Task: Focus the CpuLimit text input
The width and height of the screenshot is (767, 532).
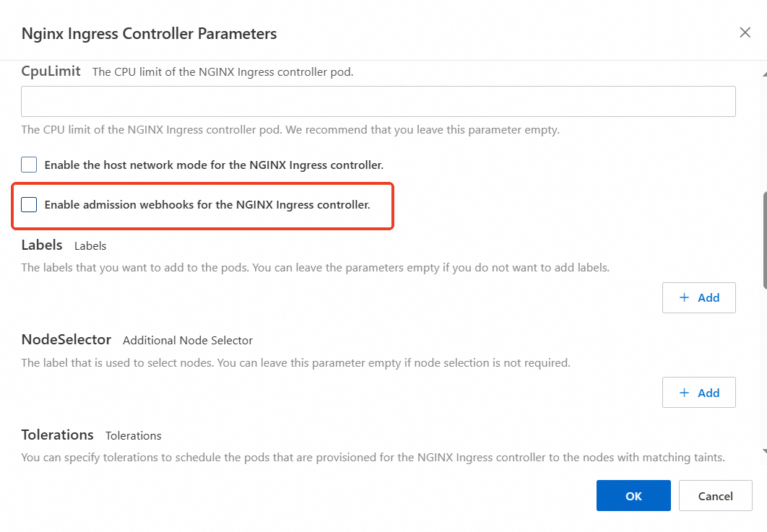Action: pos(378,102)
